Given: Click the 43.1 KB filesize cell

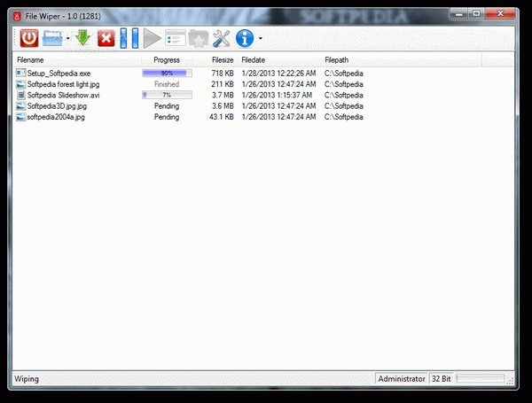Looking at the screenshot, I should tap(221, 117).
